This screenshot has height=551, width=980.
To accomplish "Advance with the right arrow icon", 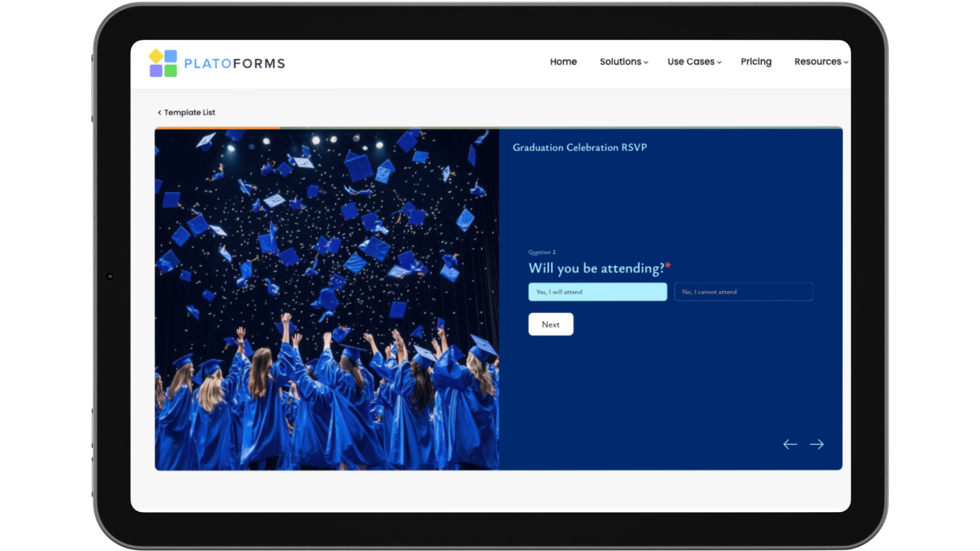I will click(816, 444).
